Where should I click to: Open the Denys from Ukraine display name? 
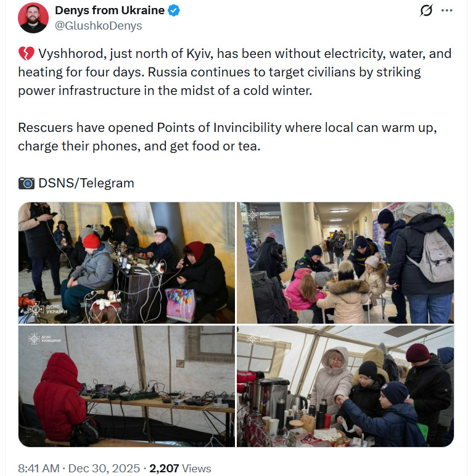(x=110, y=10)
